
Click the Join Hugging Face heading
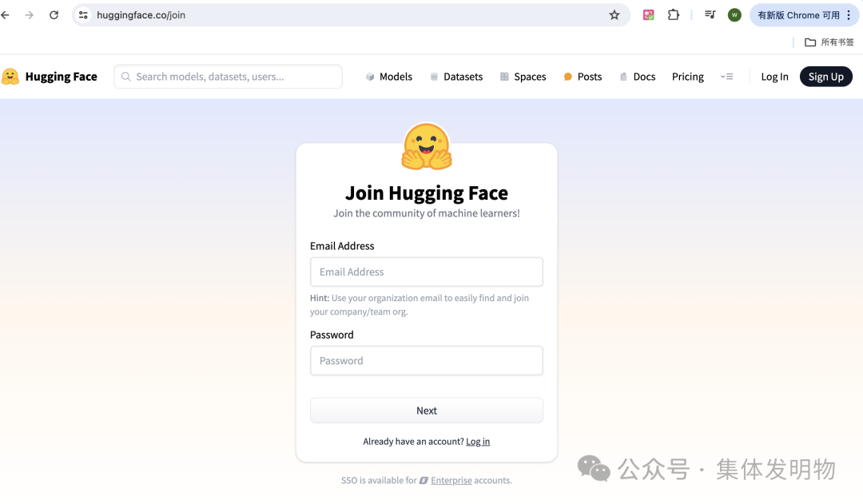pyautogui.click(x=427, y=193)
